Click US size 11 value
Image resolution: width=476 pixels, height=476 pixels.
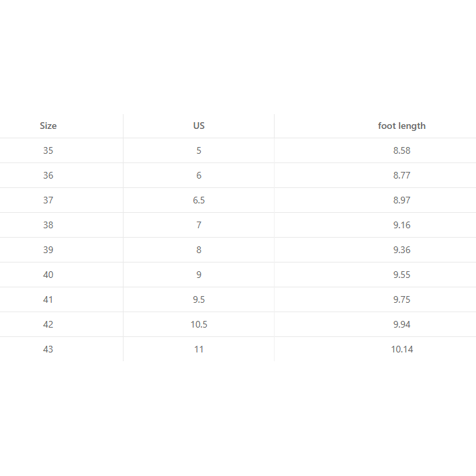[199, 350]
